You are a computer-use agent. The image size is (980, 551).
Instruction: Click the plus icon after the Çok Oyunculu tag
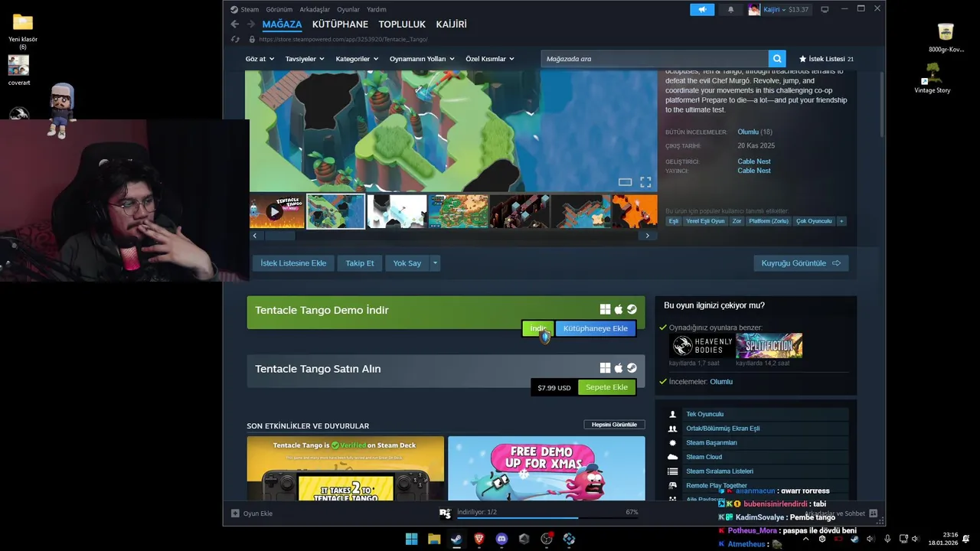point(841,221)
